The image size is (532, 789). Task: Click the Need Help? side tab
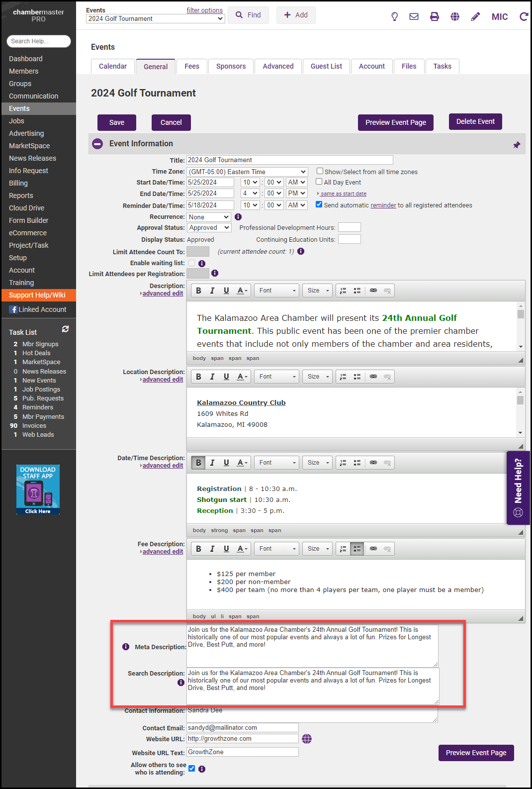[518, 488]
